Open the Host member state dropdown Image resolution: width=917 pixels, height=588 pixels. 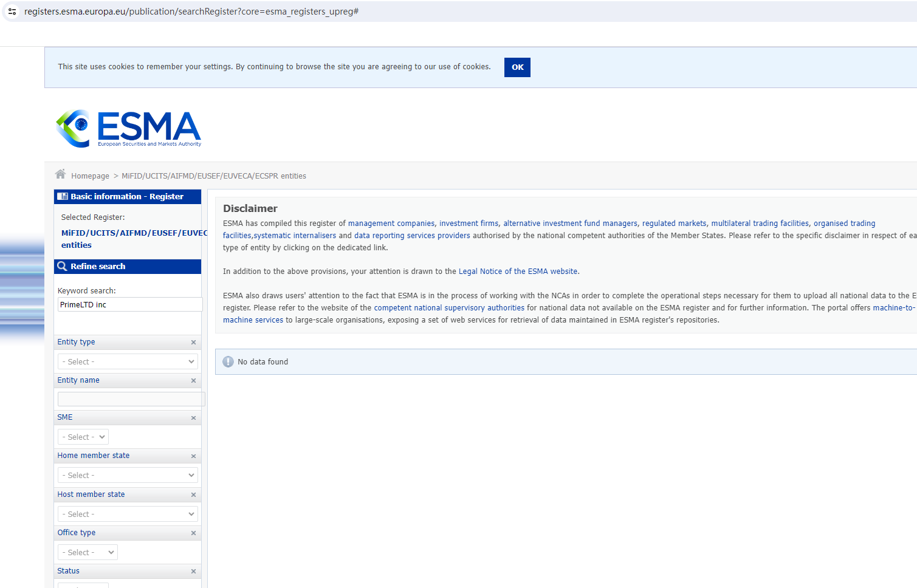128,514
